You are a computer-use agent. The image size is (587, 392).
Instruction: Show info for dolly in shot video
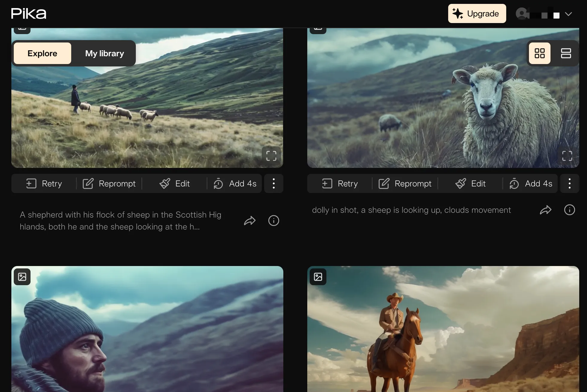pos(569,210)
